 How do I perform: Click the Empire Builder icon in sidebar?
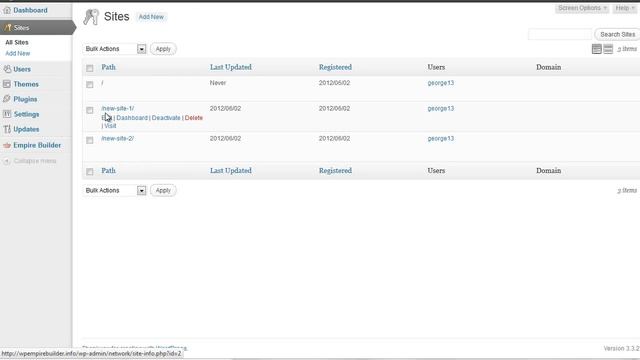point(7,145)
